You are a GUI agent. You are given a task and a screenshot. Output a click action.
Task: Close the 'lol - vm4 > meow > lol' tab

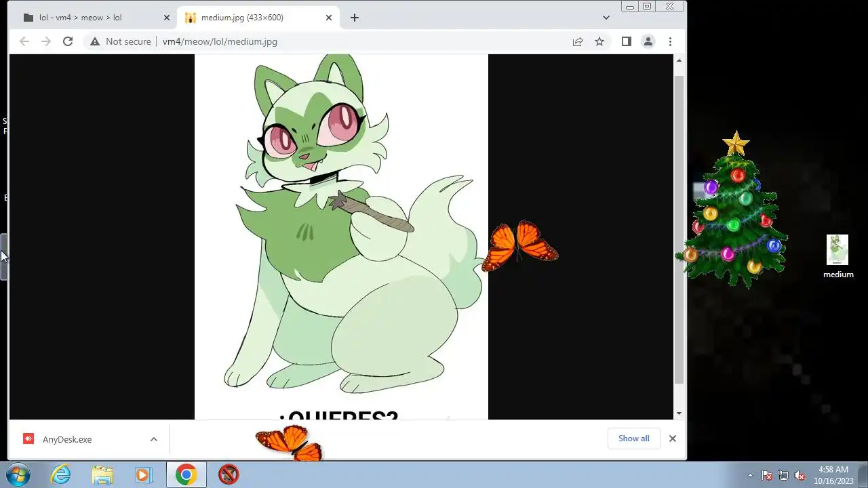pos(167,18)
